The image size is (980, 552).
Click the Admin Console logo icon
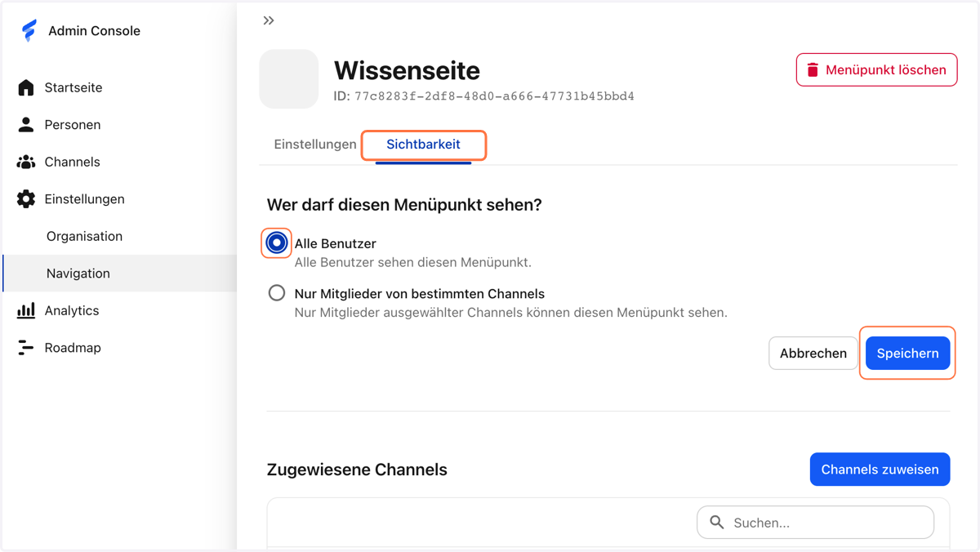pos(29,31)
